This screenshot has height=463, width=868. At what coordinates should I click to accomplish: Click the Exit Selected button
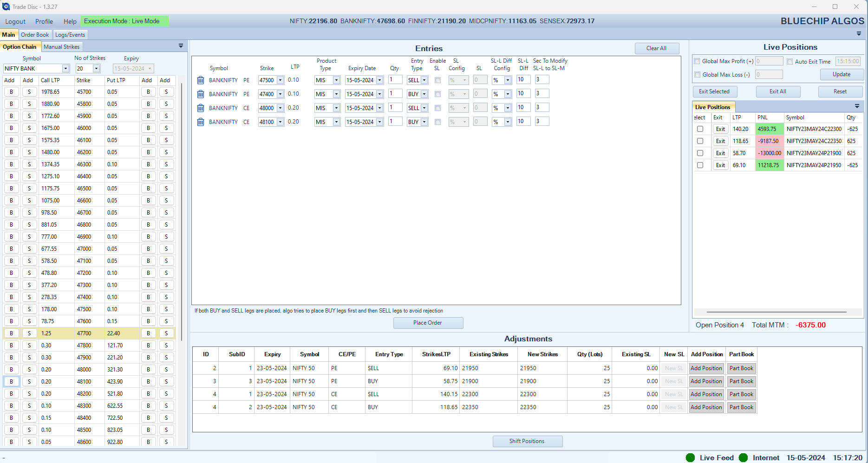pyautogui.click(x=714, y=91)
